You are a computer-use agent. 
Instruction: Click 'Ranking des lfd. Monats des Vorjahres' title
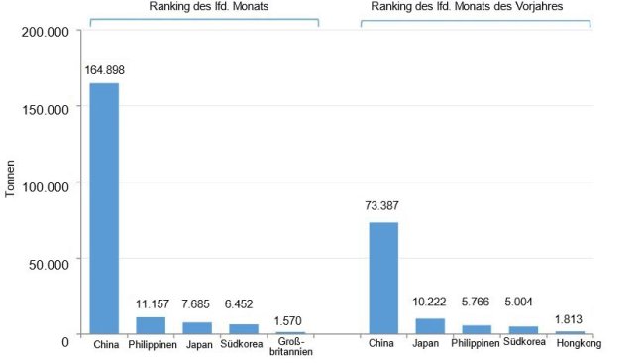point(467,6)
